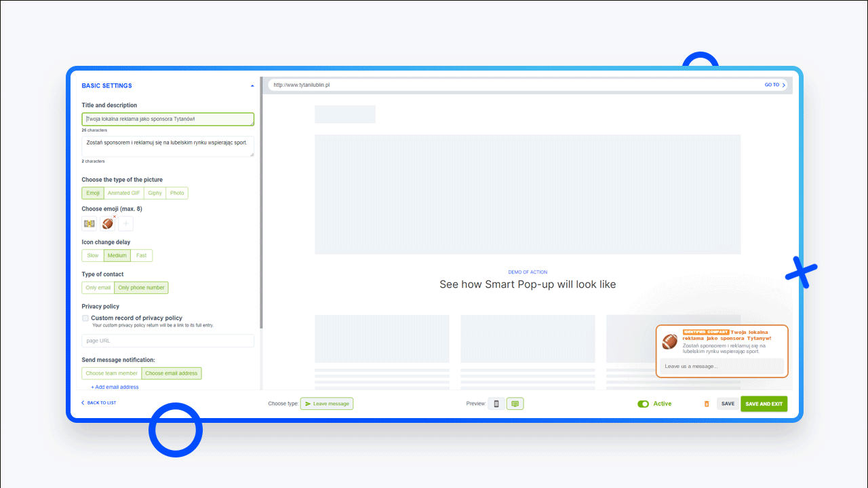Click GO TO next to URL

(775, 85)
